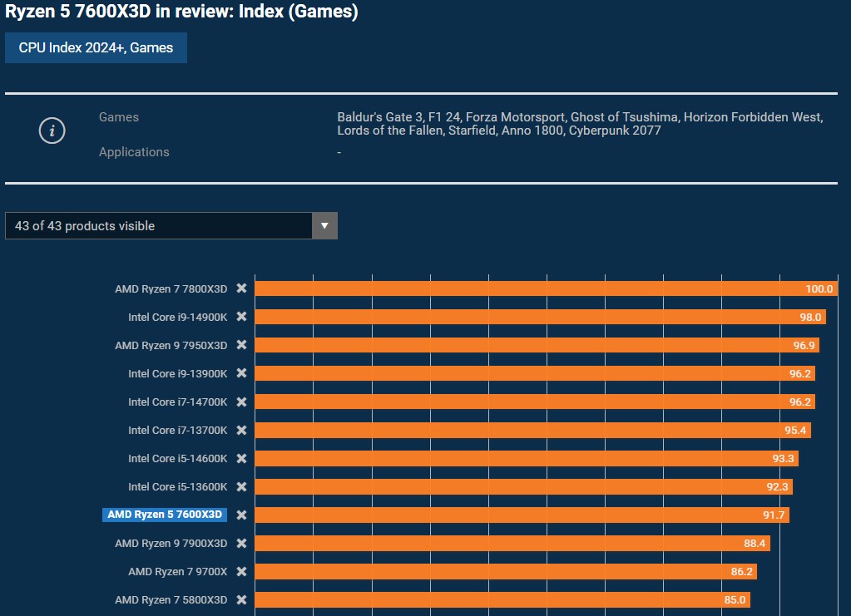This screenshot has width=851, height=616.
Task: Click the '43 of 43 products visible' box
Action: [171, 225]
